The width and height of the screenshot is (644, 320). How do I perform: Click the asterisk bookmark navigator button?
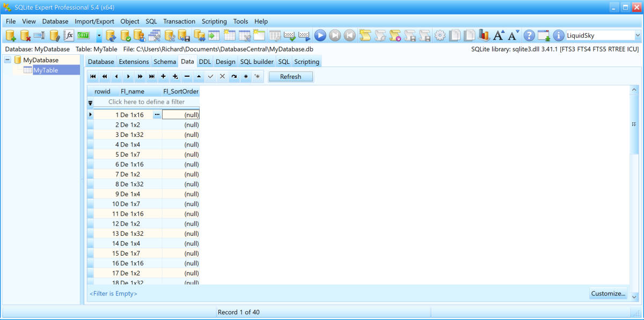point(246,77)
